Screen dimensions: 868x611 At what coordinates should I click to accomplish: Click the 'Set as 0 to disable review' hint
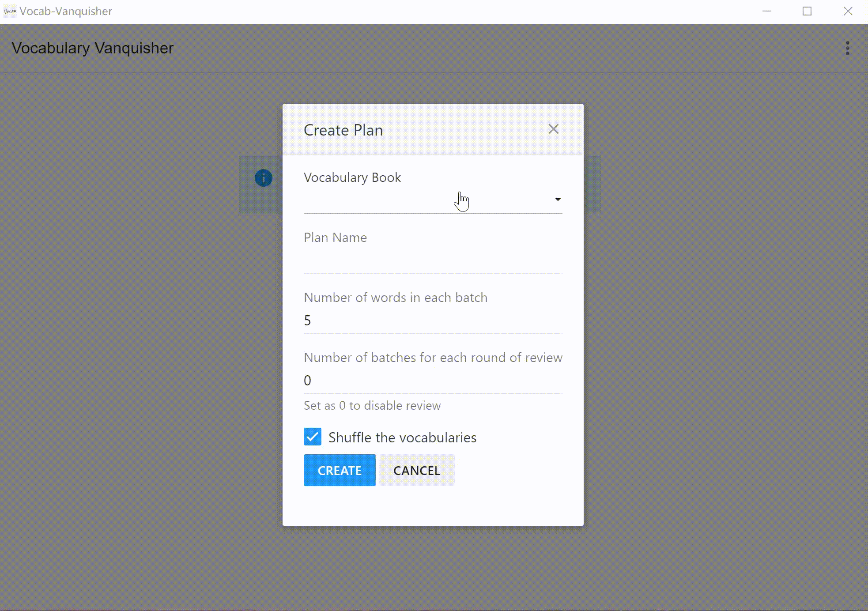372,406
